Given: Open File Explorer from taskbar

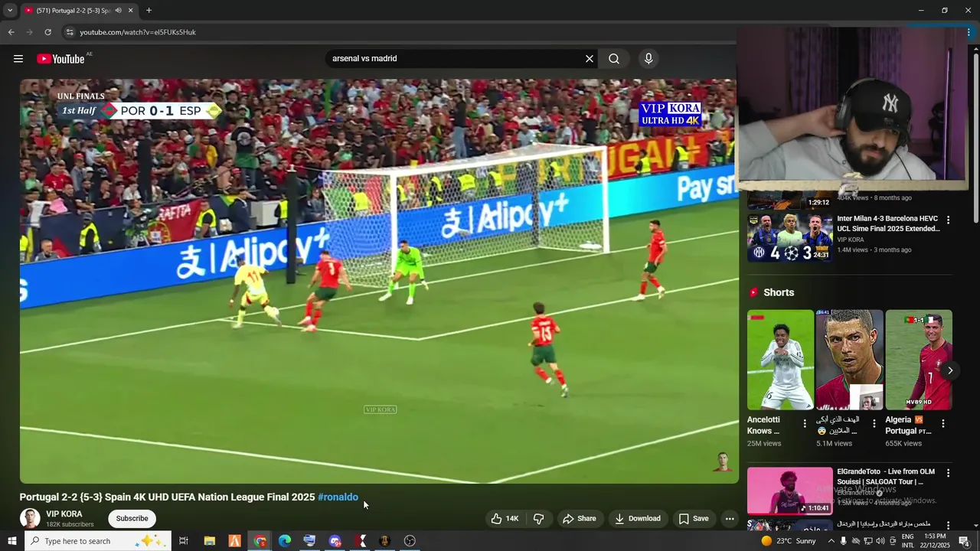Looking at the screenshot, I should (x=209, y=541).
